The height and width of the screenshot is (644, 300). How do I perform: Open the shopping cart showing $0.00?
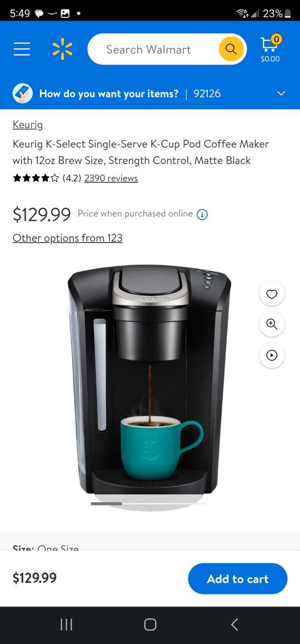click(x=270, y=49)
